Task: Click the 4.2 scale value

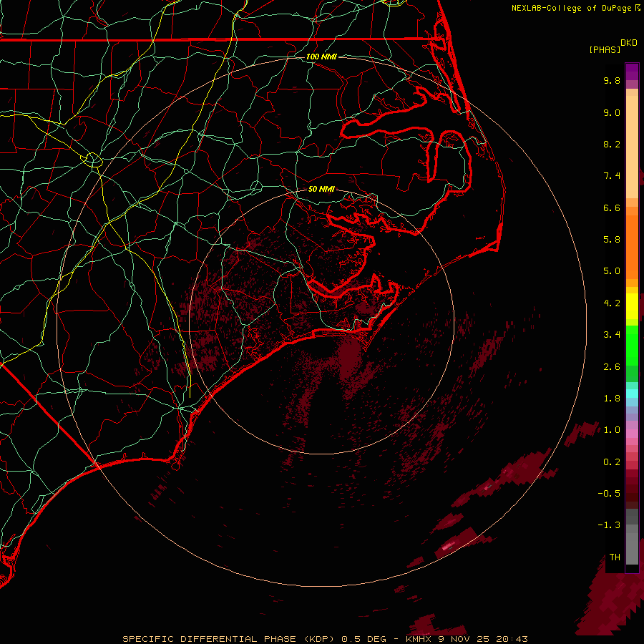Action: pos(612,303)
